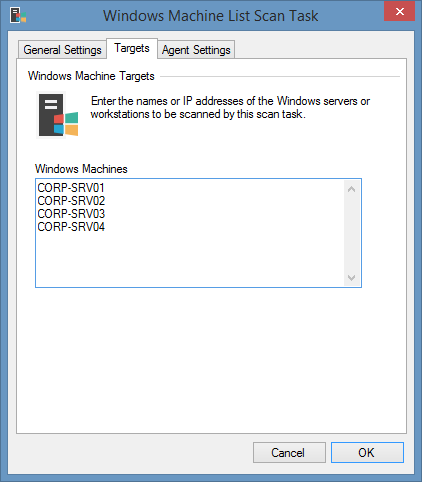Close the Windows Machine List Scan Task dialog
Screen dimensions: 422x482
[x=399, y=11]
